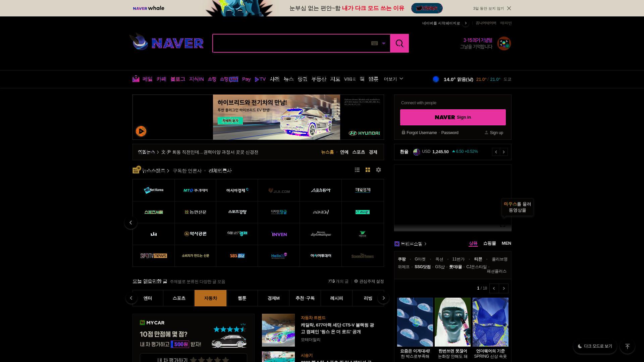Select the 자동차 topic tab
The image size is (644, 362).
pyautogui.click(x=211, y=298)
